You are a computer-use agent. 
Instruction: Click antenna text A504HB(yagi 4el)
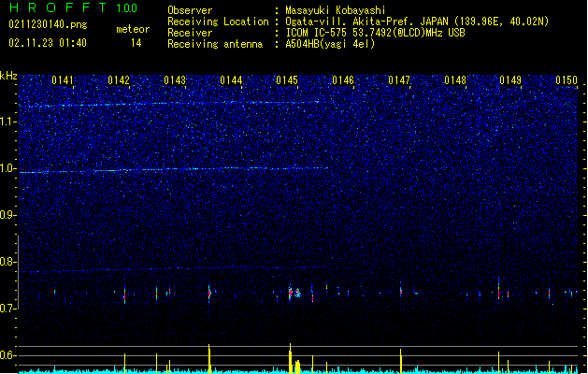tap(330, 44)
